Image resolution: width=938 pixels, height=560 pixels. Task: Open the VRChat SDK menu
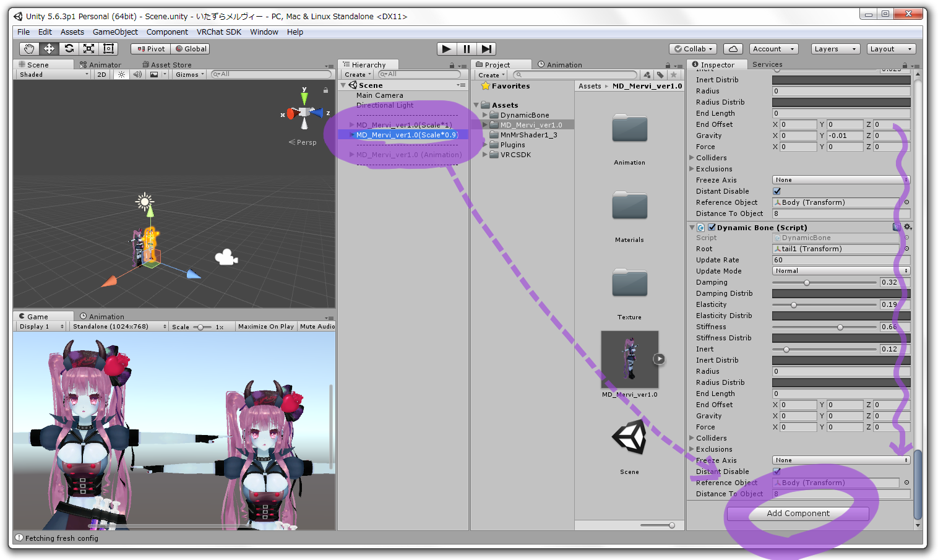(x=219, y=32)
